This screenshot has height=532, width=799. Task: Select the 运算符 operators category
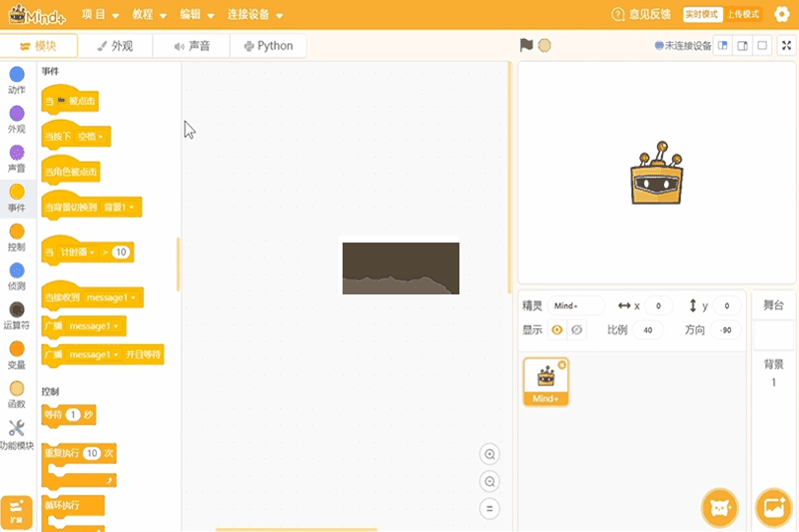[17, 316]
